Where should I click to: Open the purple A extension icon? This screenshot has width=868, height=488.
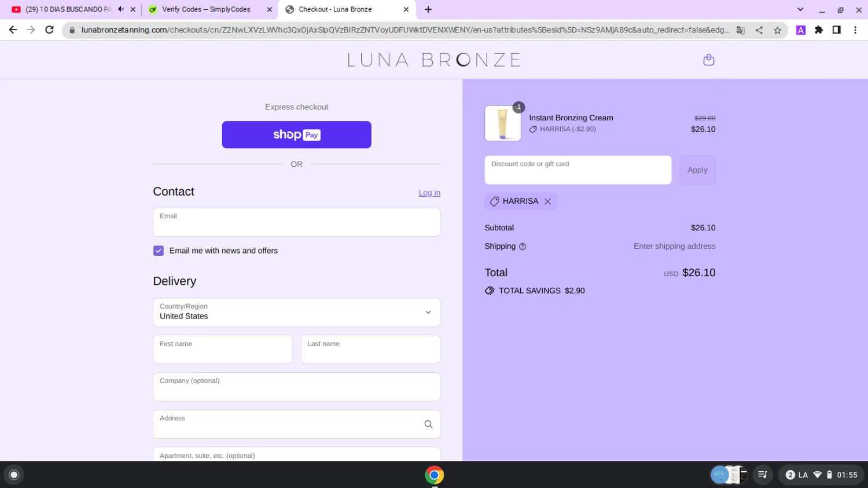tap(801, 30)
